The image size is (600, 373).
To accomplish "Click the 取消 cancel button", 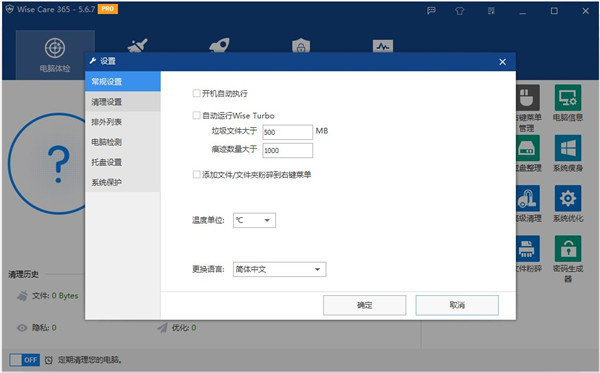I will [457, 305].
